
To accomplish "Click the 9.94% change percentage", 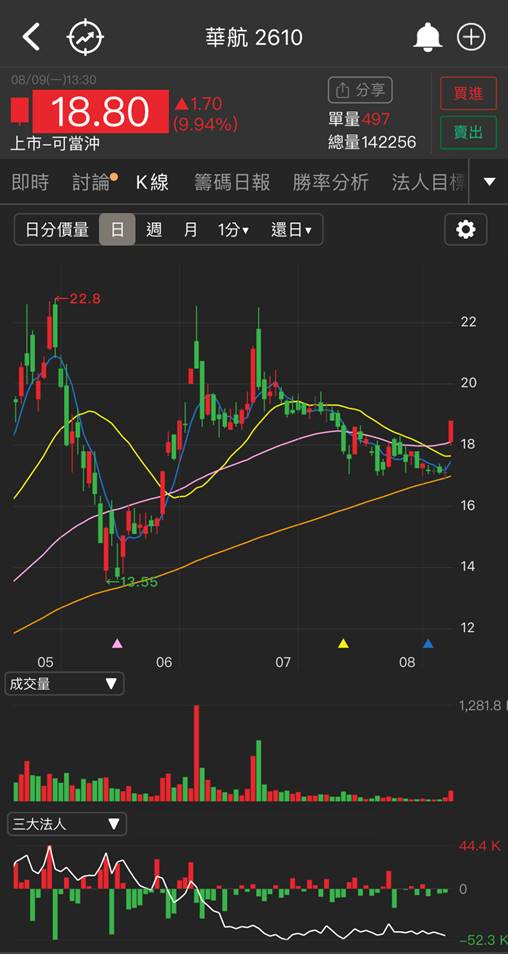I will click(206, 125).
